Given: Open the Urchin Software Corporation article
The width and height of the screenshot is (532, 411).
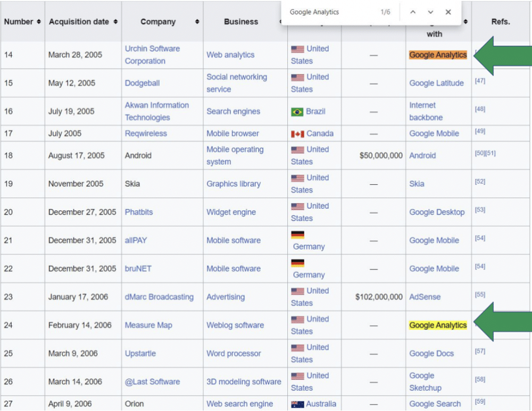Looking at the screenshot, I should [153, 55].
